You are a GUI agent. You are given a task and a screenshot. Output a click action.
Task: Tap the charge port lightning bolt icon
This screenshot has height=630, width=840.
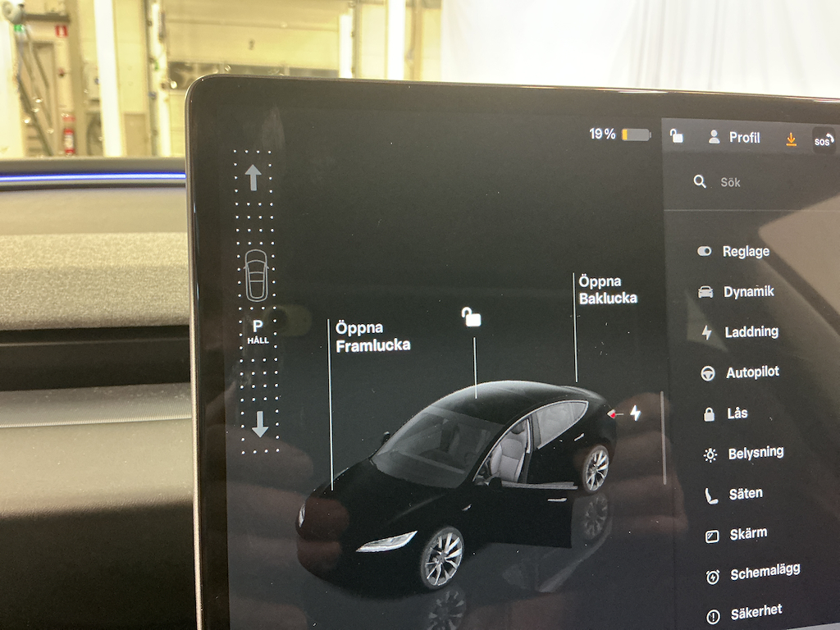tap(635, 413)
